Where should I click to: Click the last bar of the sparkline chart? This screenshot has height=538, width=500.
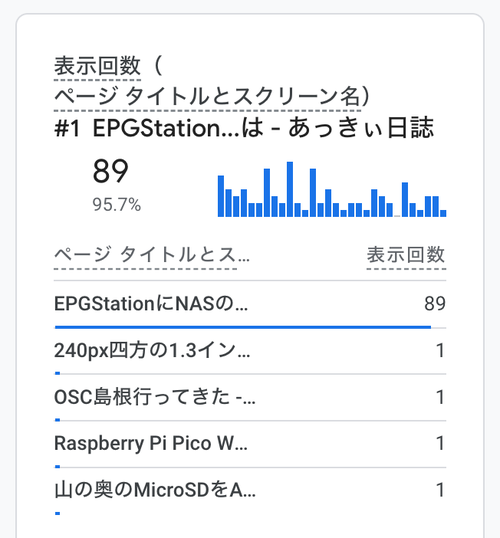point(443,213)
